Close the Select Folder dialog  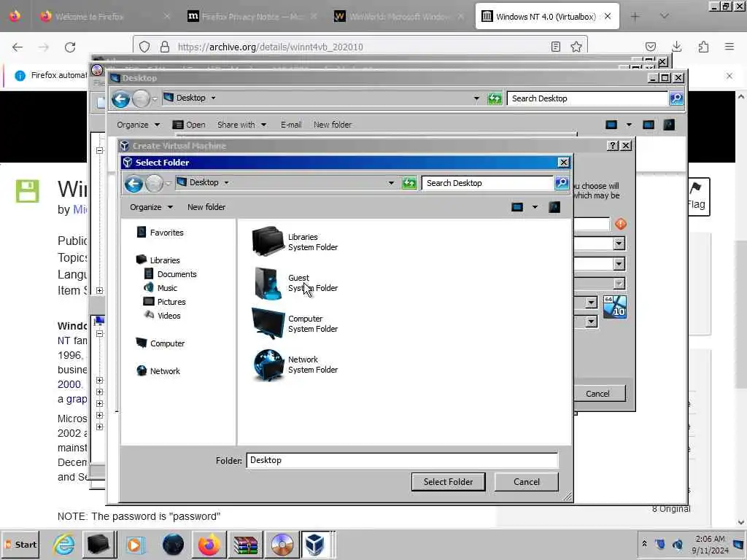(564, 163)
